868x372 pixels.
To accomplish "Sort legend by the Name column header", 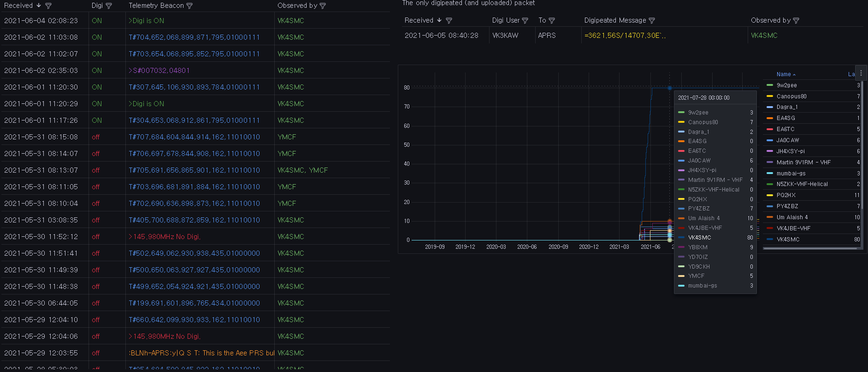I will (784, 74).
